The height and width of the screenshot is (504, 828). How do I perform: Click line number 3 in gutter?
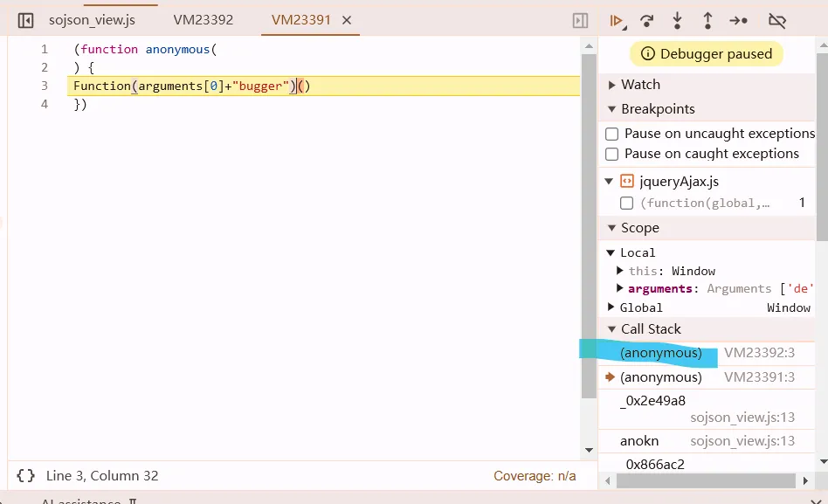(45, 86)
